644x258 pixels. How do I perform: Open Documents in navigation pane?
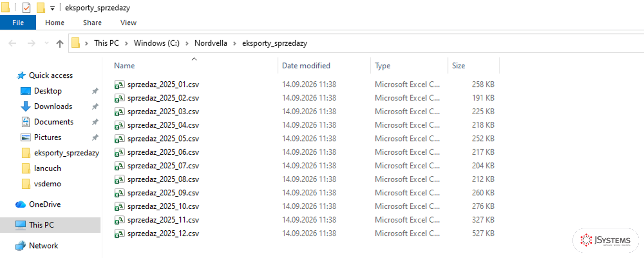coord(53,122)
